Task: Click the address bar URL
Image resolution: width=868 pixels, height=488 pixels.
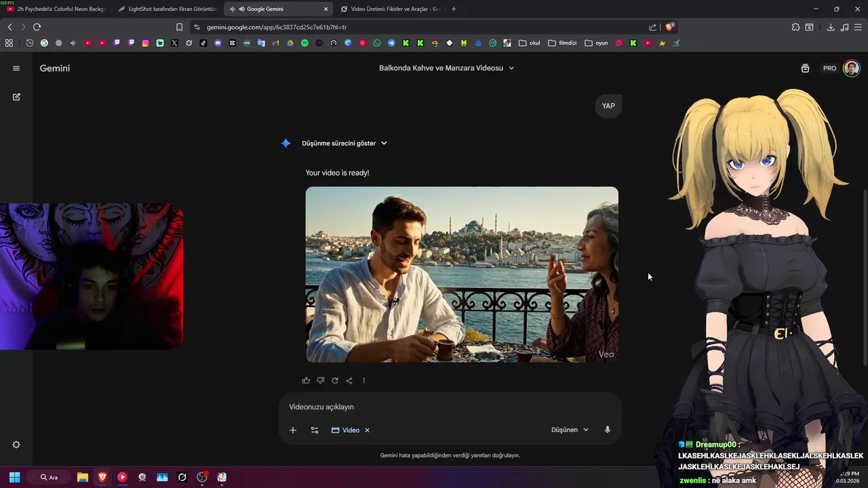Action: pyautogui.click(x=277, y=27)
